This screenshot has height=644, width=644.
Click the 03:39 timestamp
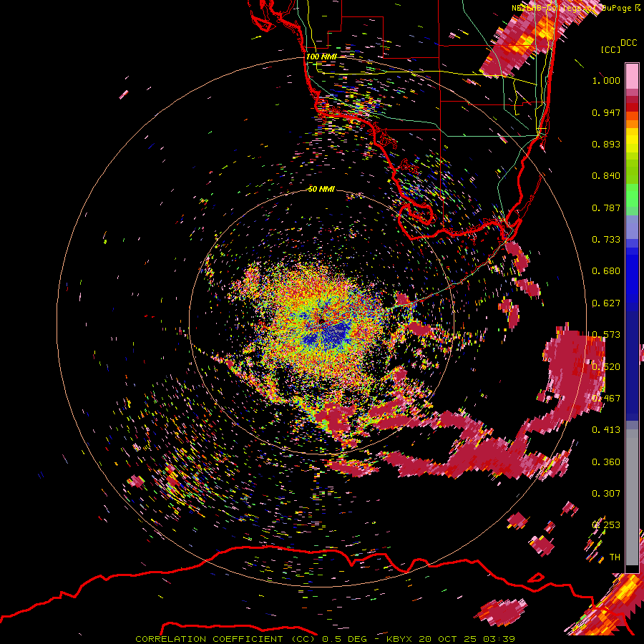tap(499, 639)
